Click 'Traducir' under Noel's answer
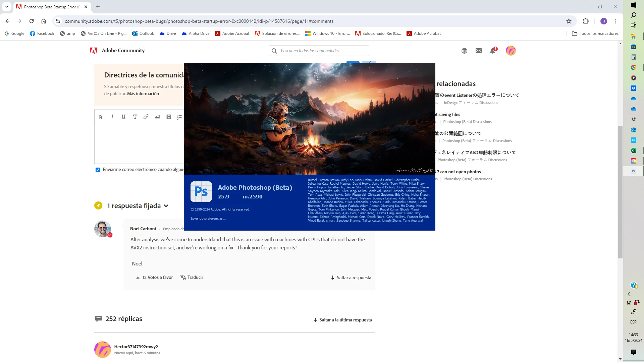 point(192,277)
